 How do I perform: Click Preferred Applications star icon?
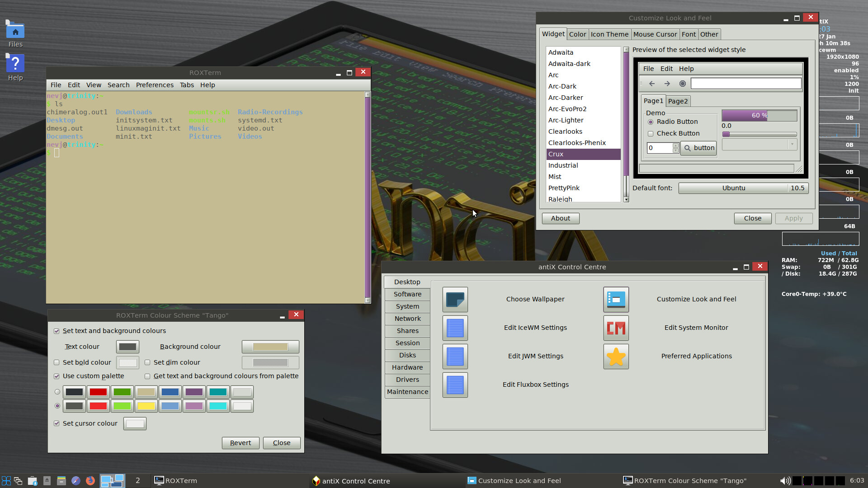click(616, 357)
